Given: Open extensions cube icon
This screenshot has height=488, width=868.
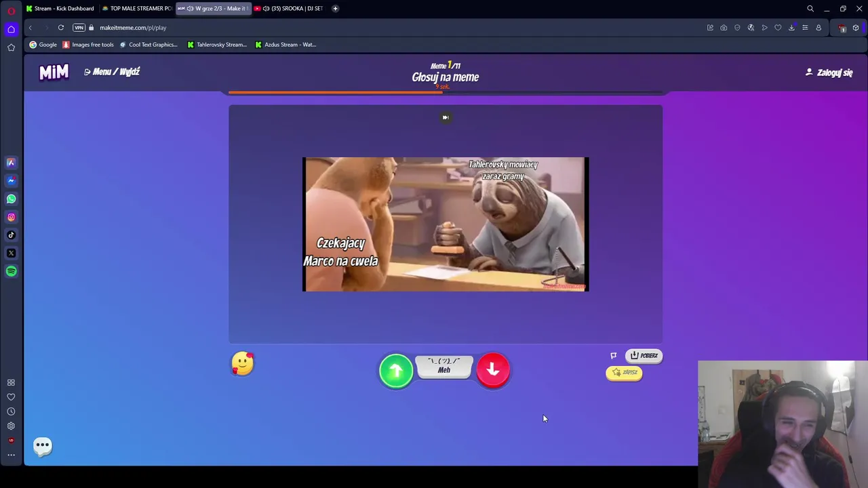Looking at the screenshot, I should pos(856,28).
